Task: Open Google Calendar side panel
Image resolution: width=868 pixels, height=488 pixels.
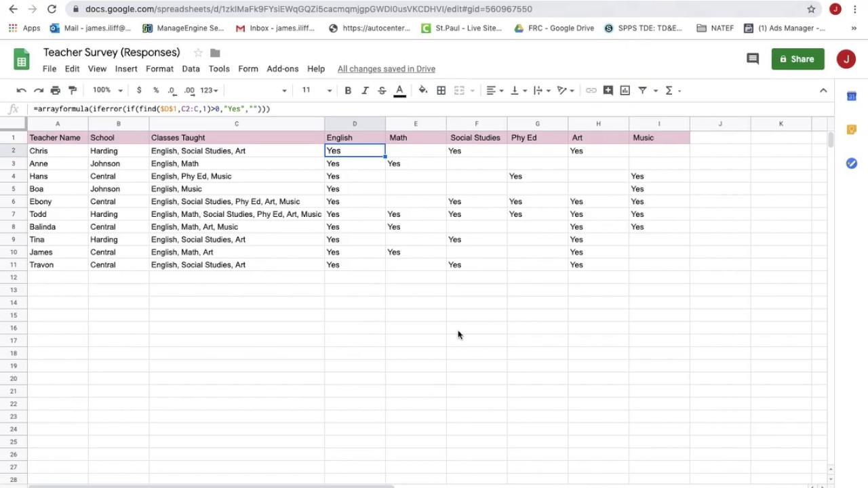Action: (x=852, y=96)
